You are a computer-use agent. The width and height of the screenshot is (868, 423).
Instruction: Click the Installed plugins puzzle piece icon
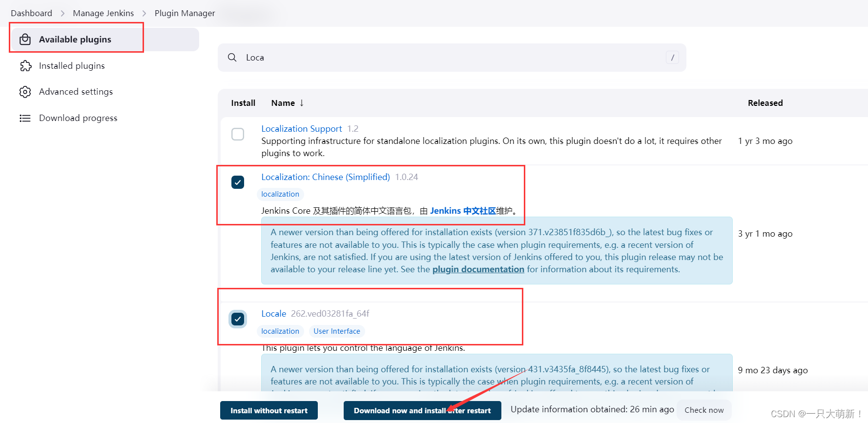25,66
